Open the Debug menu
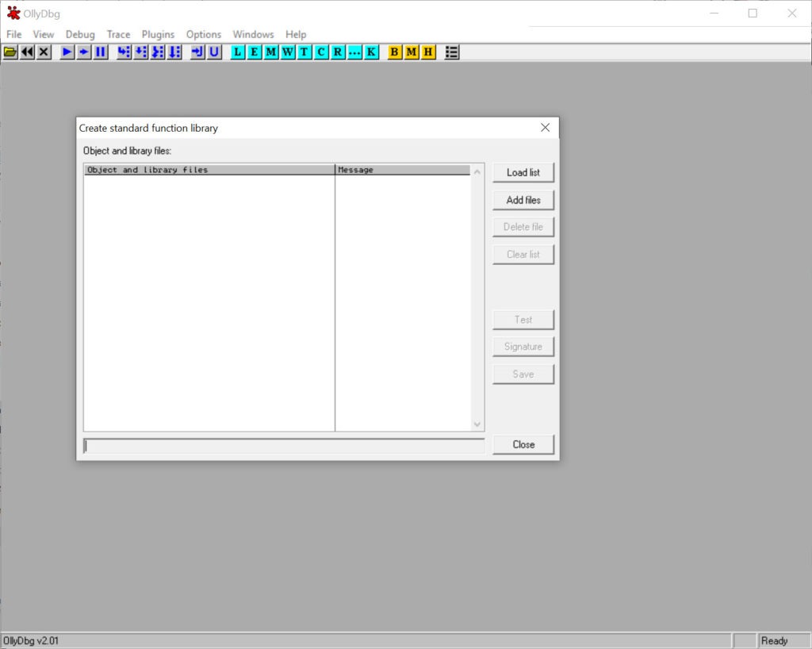 pyautogui.click(x=80, y=34)
